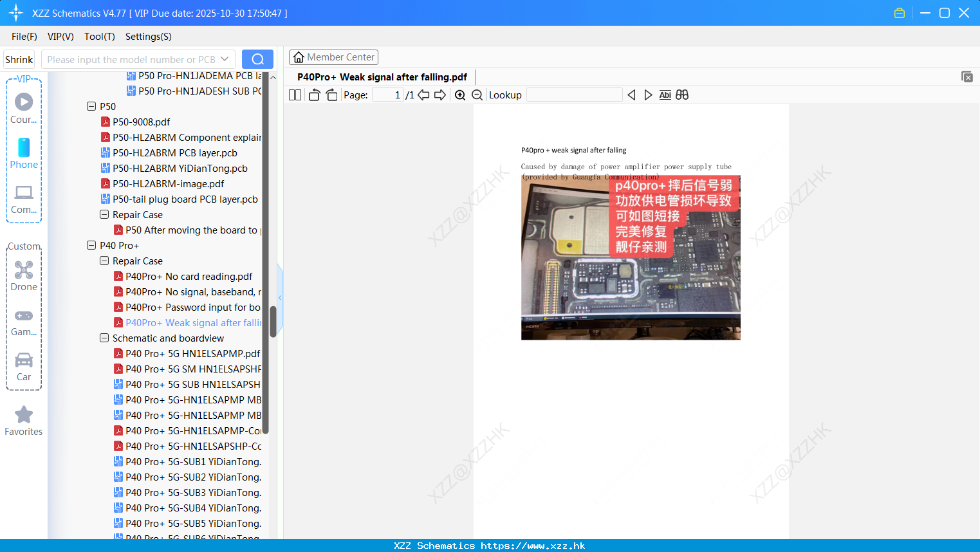This screenshot has height=552, width=980.
Task: Zoom in on the PDF
Action: click(x=460, y=95)
